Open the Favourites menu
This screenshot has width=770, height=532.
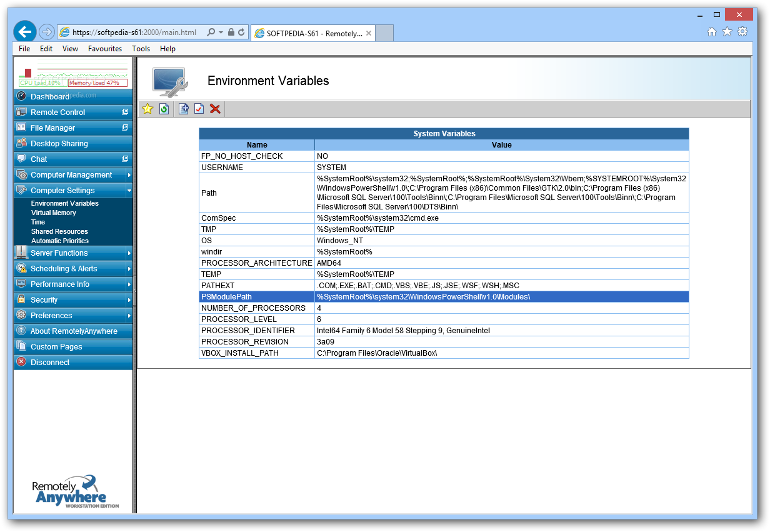click(105, 49)
